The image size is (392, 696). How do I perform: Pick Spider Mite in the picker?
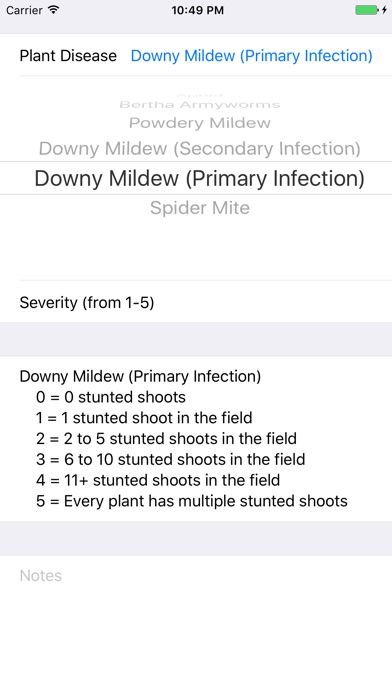coord(200,208)
